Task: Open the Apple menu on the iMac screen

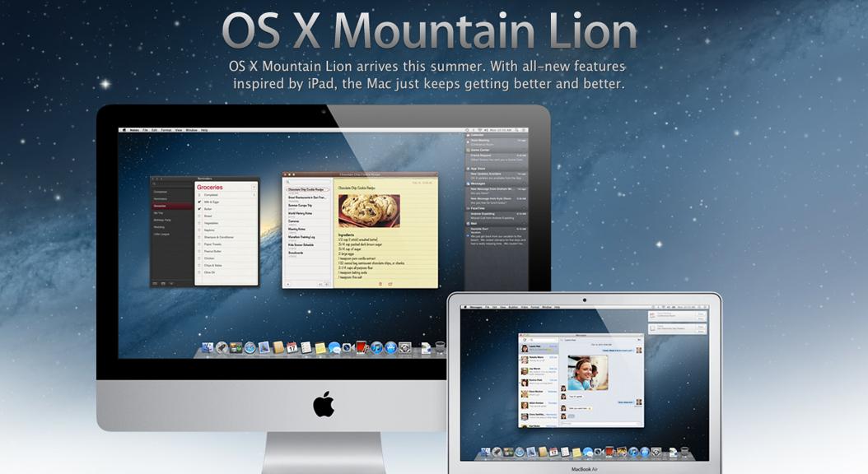Action: coord(123,130)
